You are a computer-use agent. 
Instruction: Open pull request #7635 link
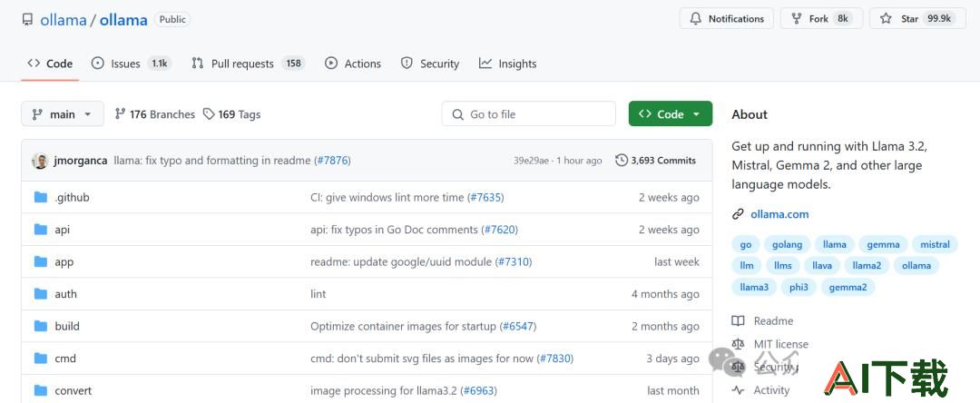[x=486, y=198]
